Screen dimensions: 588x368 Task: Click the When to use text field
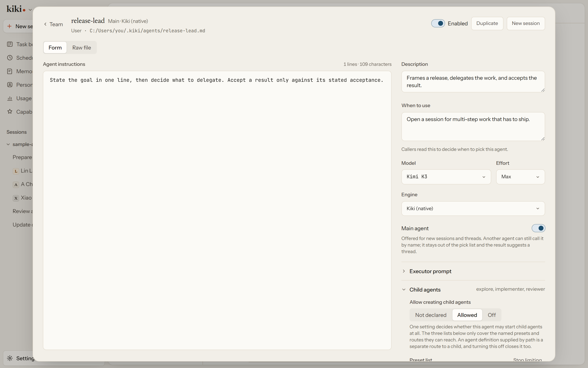[x=473, y=126]
